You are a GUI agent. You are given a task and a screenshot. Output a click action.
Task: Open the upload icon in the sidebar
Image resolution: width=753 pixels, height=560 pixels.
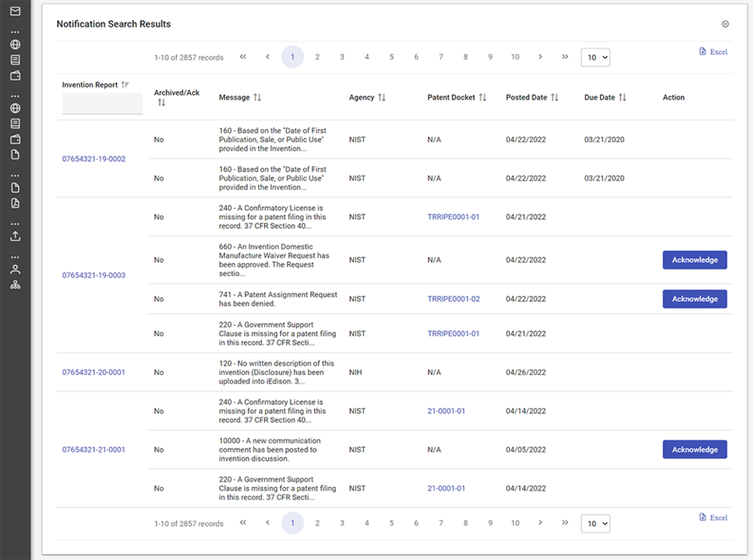15,235
